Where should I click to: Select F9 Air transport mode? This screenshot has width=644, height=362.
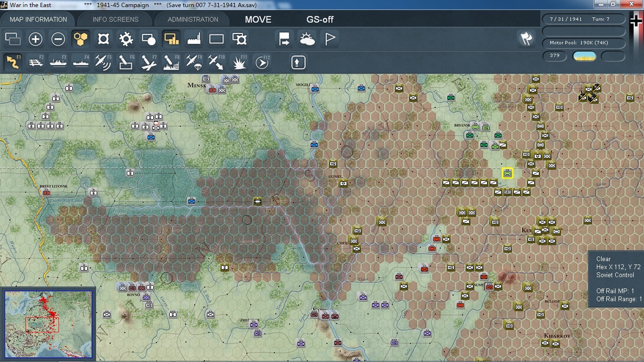tap(194, 62)
